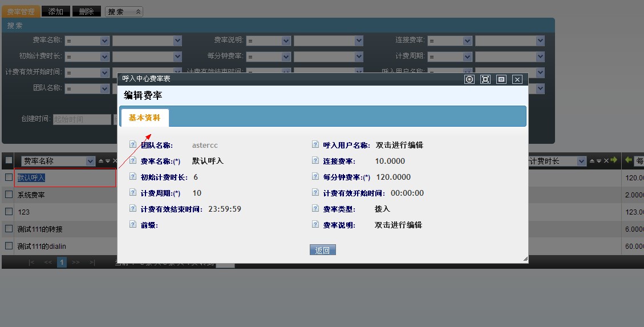The height and width of the screenshot is (327, 644).
Task: Click the help icon beside 前缀
Action: pos(133,225)
